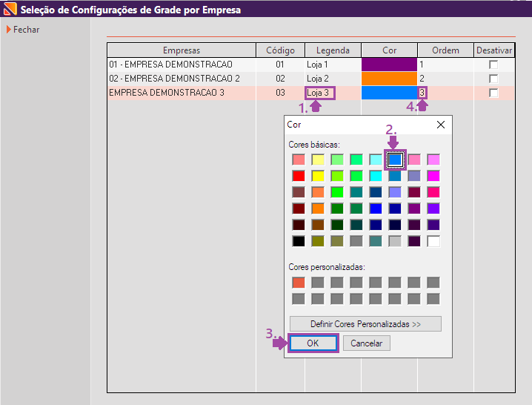This screenshot has height=405, width=532.
Task: Select the Cor column header
Action: pyautogui.click(x=389, y=50)
